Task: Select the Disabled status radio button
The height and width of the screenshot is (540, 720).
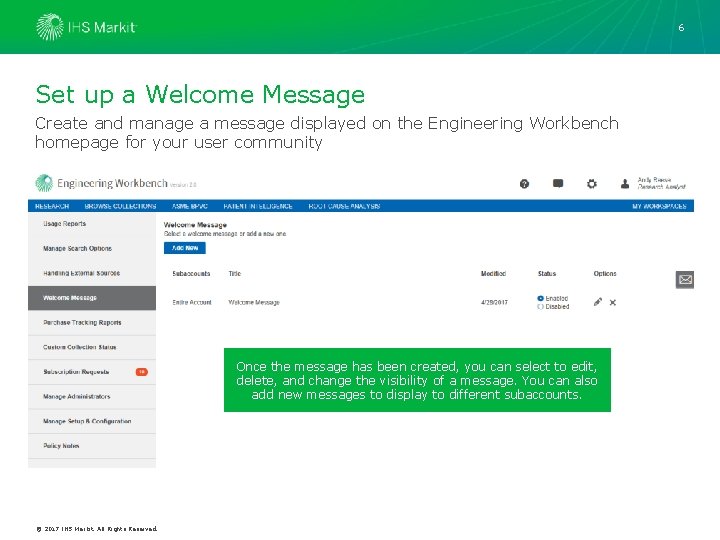Action: click(x=540, y=307)
